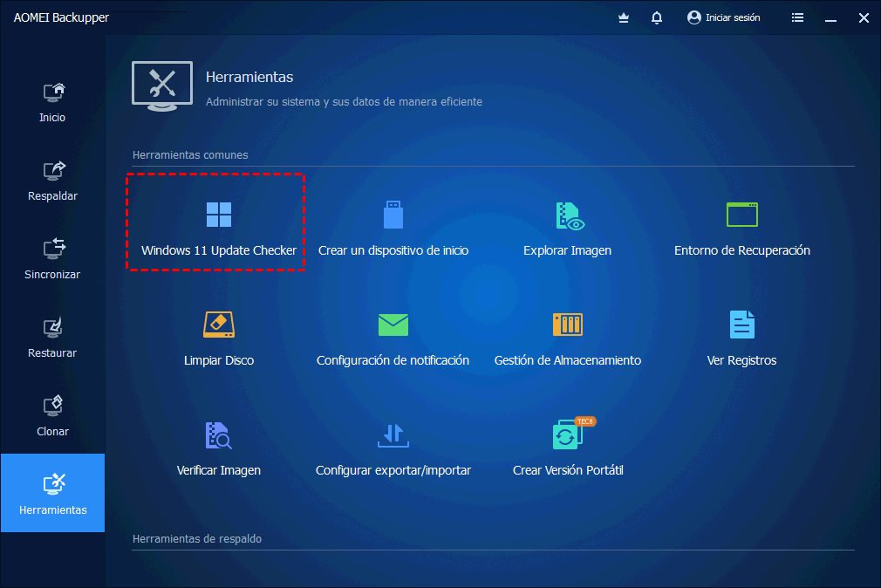Open the main menu list icon
This screenshot has width=881, height=588.
(797, 17)
